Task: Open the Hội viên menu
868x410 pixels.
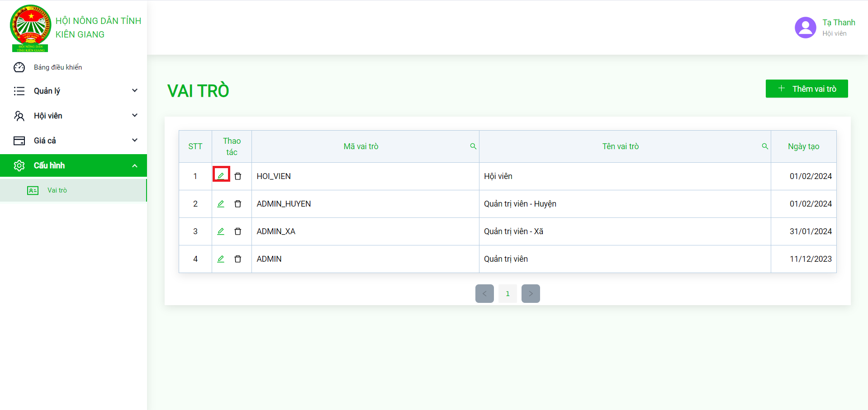Action: tap(73, 116)
